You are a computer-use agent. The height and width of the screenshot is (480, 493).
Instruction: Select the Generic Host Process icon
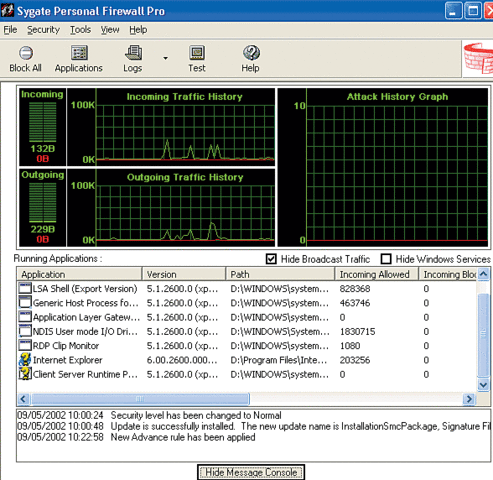coord(25,303)
